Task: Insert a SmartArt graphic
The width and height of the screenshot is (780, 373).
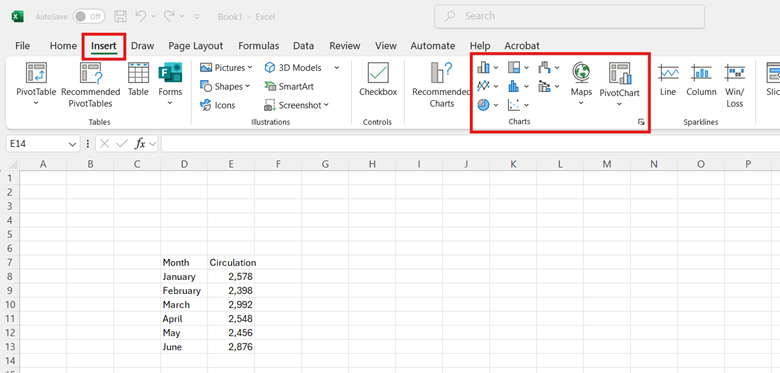Action: tap(289, 87)
